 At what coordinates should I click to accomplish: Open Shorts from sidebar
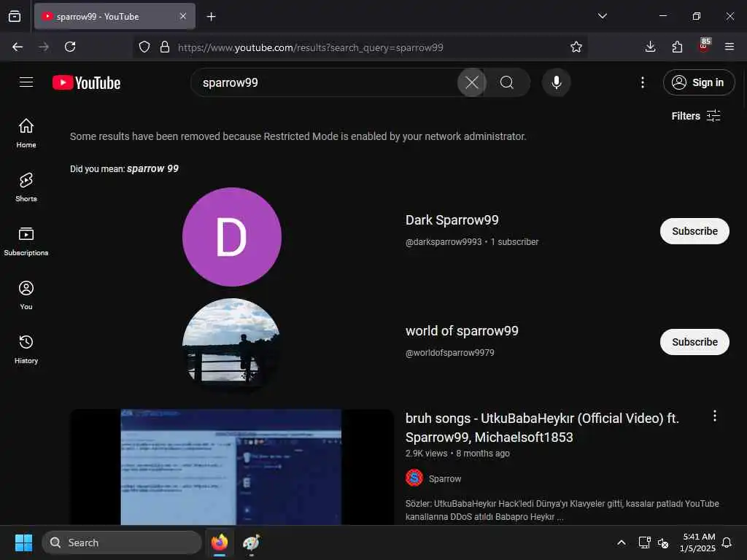pos(26,187)
